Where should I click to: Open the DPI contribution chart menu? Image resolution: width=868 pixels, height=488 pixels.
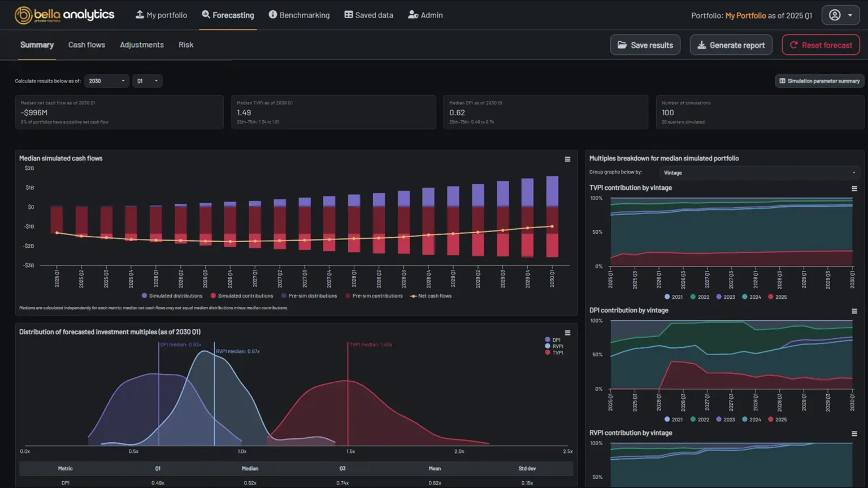point(854,311)
